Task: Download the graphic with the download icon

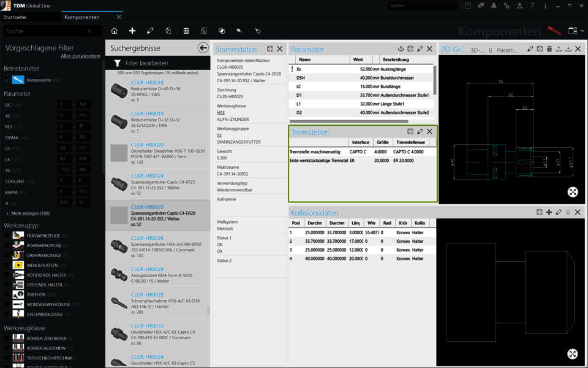Action: pyautogui.click(x=568, y=49)
